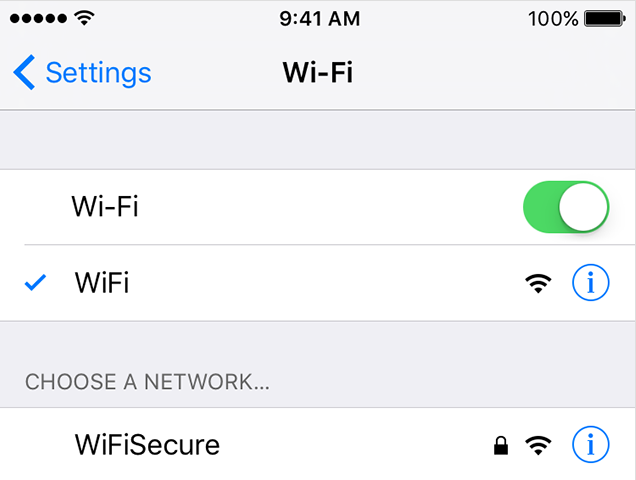
Task: Select the connected WiFi network row
Action: 318,283
